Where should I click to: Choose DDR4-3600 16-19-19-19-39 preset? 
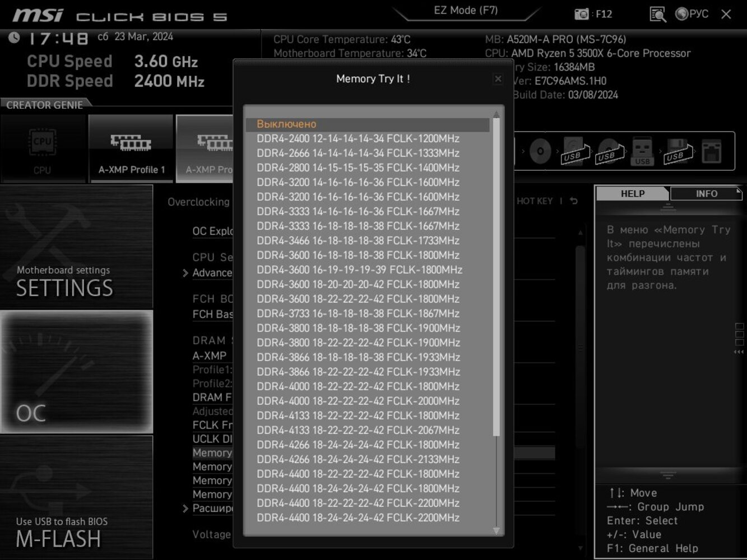368,270
